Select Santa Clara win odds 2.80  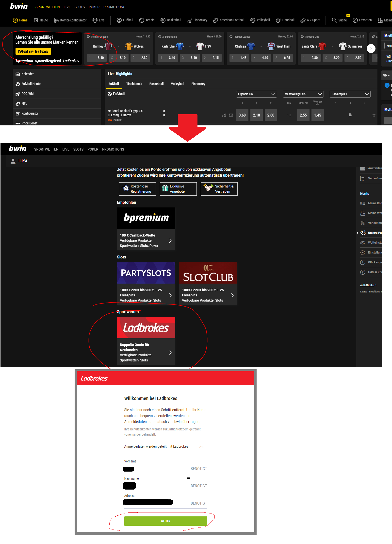pos(311,58)
